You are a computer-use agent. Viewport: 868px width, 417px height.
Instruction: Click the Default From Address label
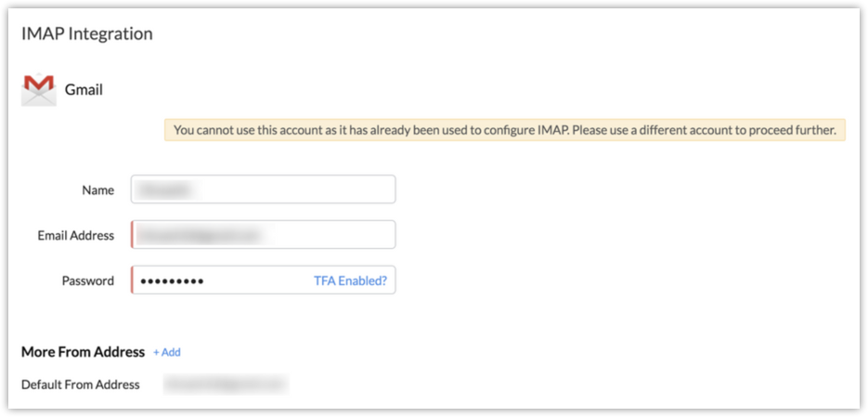pos(81,384)
